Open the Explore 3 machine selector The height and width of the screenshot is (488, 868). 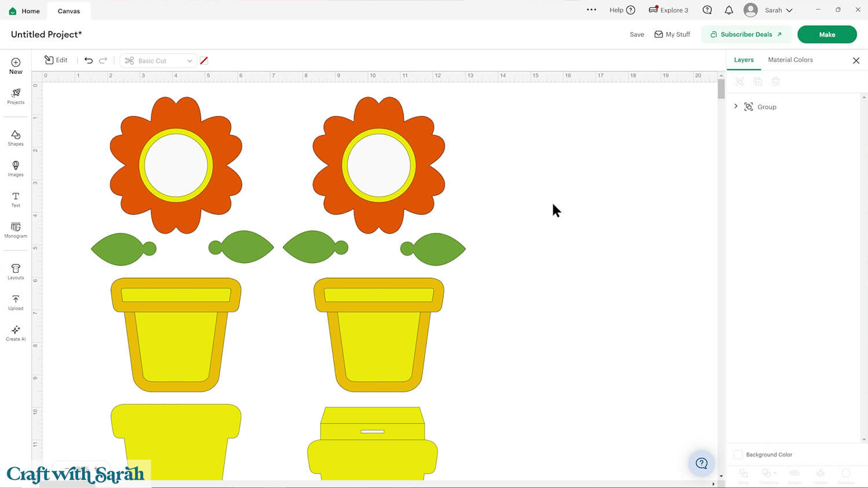(668, 10)
